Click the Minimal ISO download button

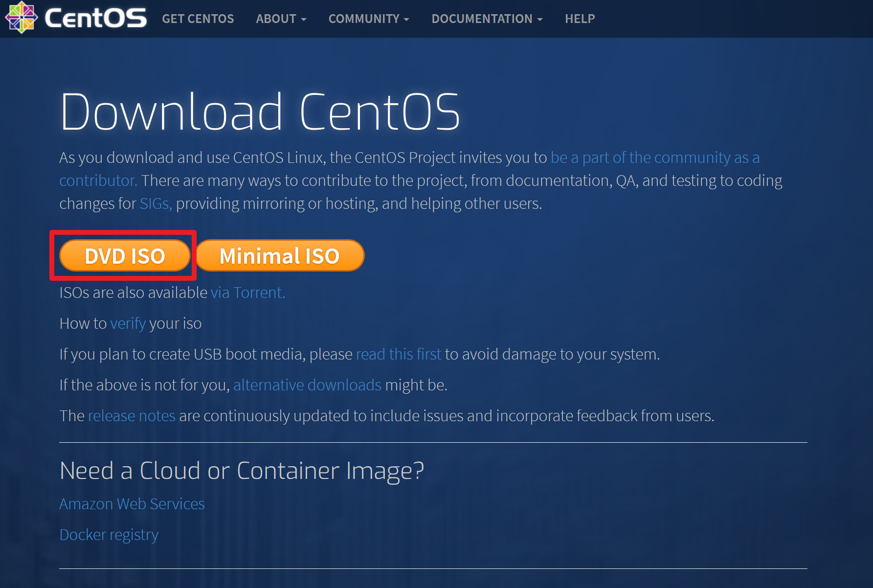point(280,255)
